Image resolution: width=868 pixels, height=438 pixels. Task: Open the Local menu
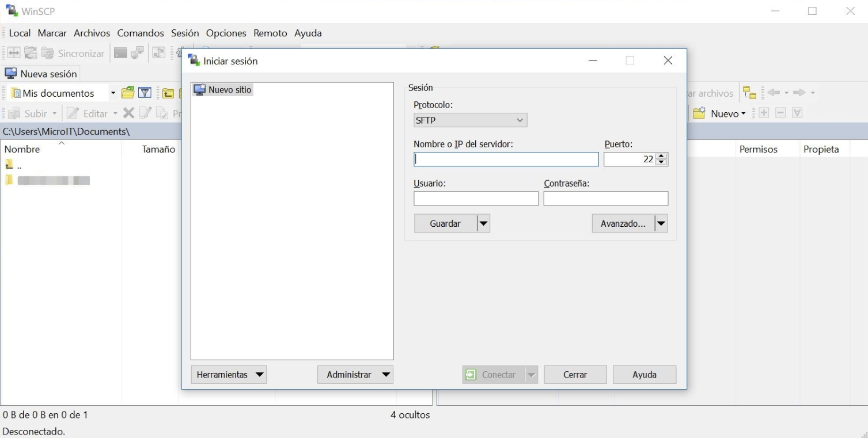point(20,33)
